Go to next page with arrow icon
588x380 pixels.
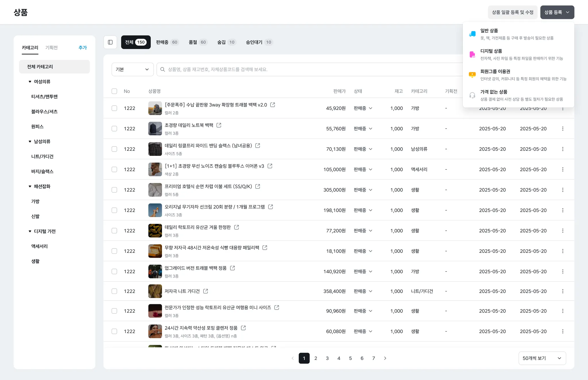[x=385, y=358]
